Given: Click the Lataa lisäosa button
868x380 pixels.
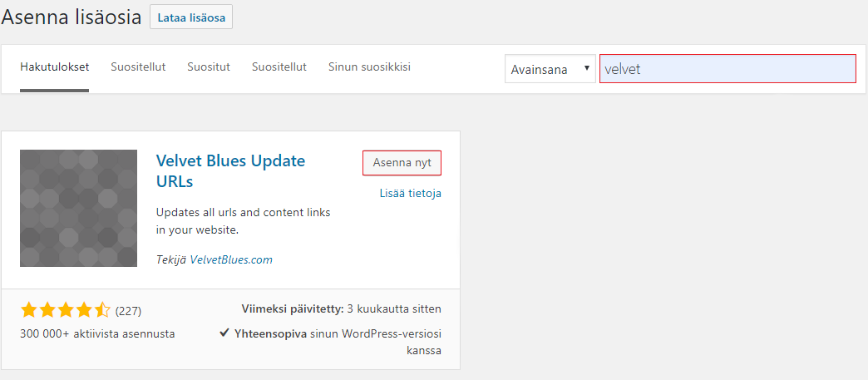Looking at the screenshot, I should (x=191, y=17).
